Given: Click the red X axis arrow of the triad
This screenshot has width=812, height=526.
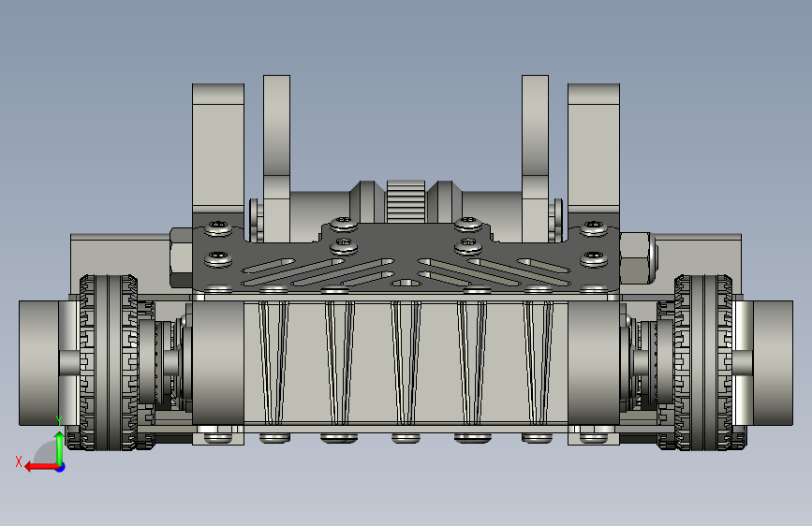Looking at the screenshot, I should pos(41,467).
